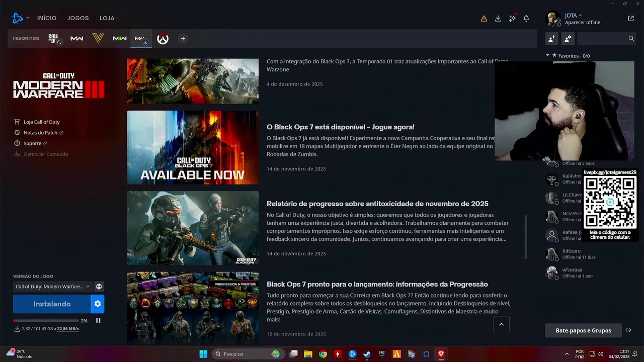The height and width of the screenshot is (362, 644).
Task: Open the JOGOS tab
Action: click(x=78, y=18)
